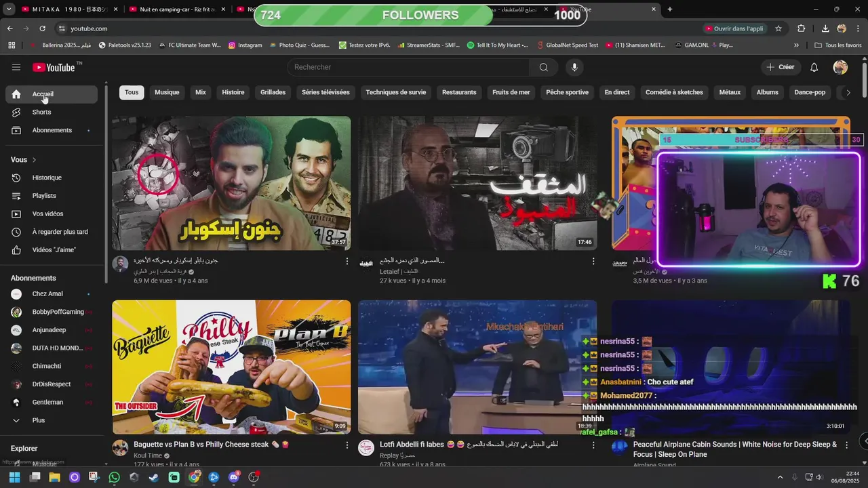Select the Techniques de survie chip
This screenshot has width=868, height=488.
tap(396, 93)
